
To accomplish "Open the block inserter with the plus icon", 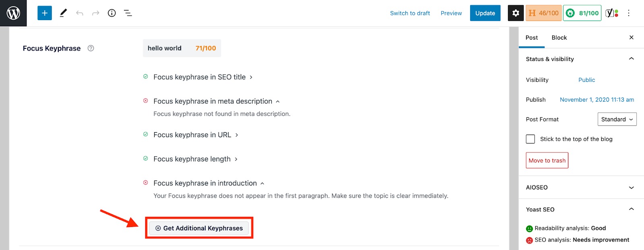I will 44,12.
